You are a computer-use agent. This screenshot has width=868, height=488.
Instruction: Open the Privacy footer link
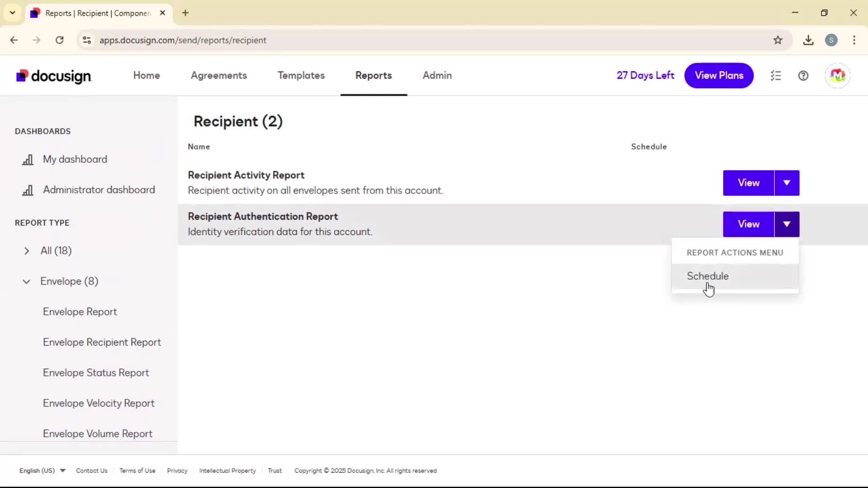click(177, 471)
